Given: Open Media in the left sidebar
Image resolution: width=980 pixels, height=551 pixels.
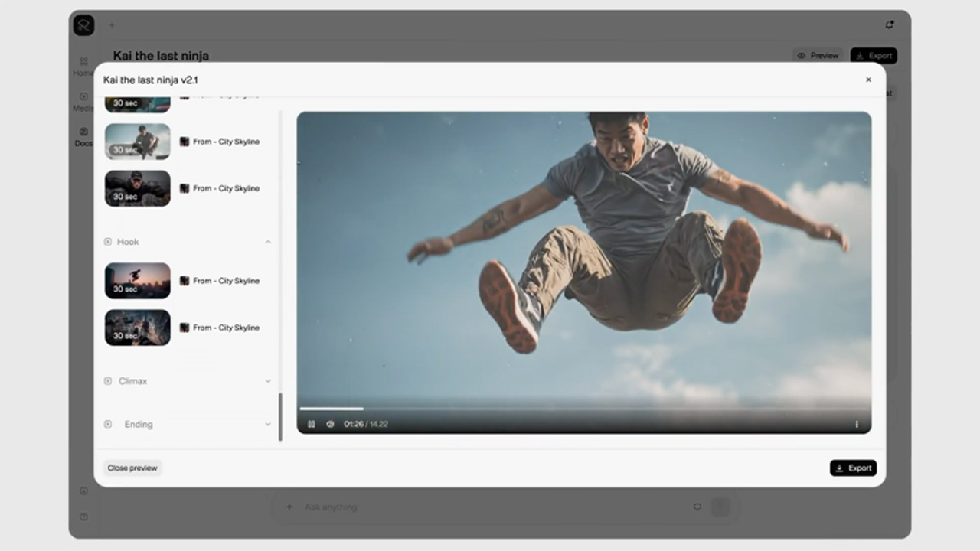Looking at the screenshot, I should tap(83, 102).
